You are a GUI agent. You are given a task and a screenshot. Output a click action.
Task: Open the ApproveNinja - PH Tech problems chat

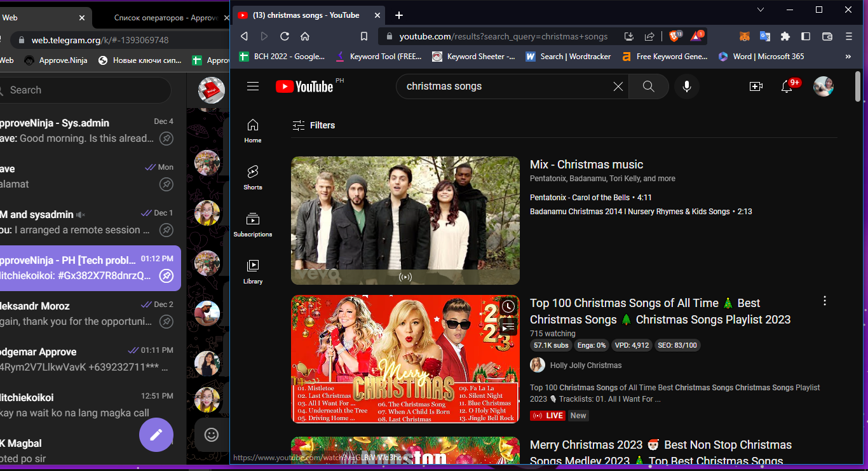tap(90, 268)
